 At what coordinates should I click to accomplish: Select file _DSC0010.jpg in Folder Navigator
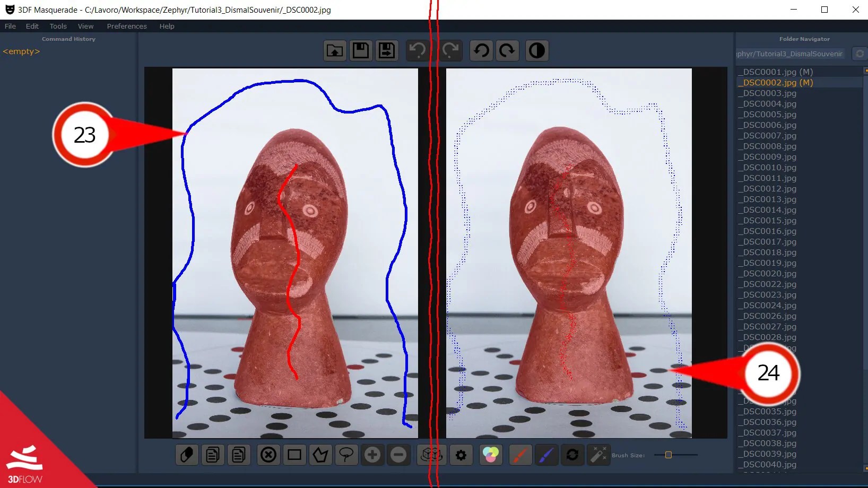click(x=767, y=168)
